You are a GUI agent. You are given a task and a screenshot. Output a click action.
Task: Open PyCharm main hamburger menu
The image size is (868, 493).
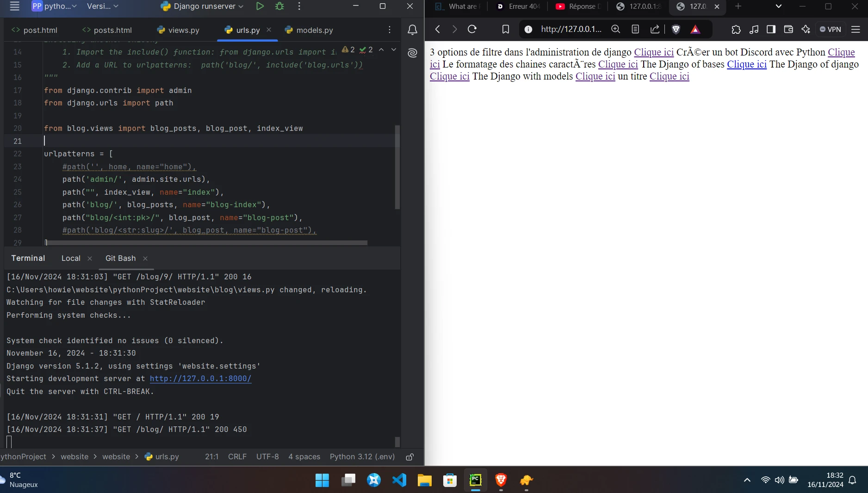pyautogui.click(x=14, y=6)
